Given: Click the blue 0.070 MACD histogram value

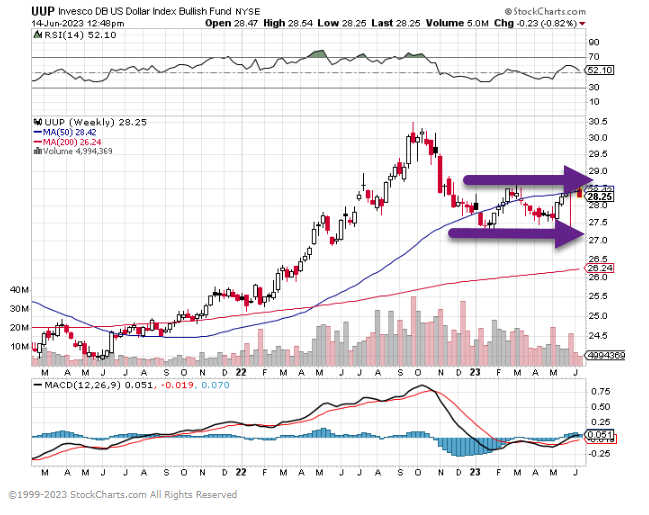Looking at the screenshot, I should 215,385.
